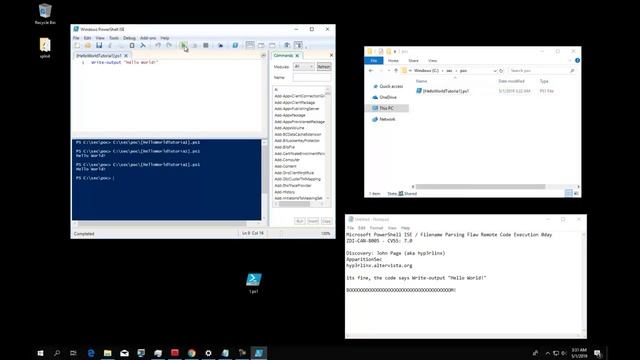The height and width of the screenshot is (360, 640).
Task: Click the Show Command Window toolbar icon
Action: 287,45
